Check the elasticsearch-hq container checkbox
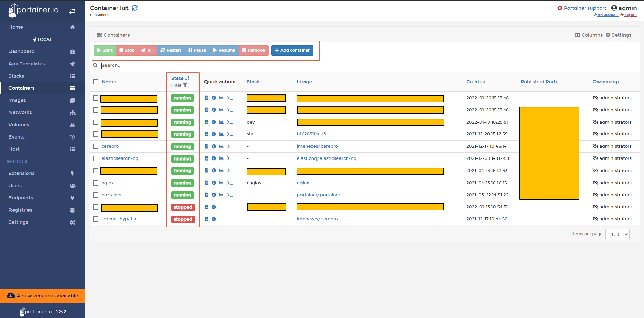644x318 pixels. (96, 158)
